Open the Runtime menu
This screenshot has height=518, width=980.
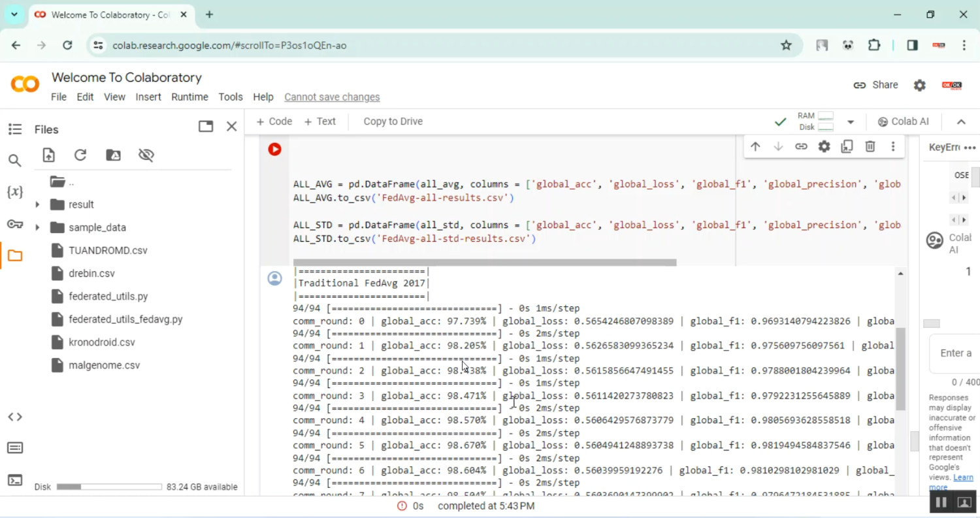coord(189,97)
